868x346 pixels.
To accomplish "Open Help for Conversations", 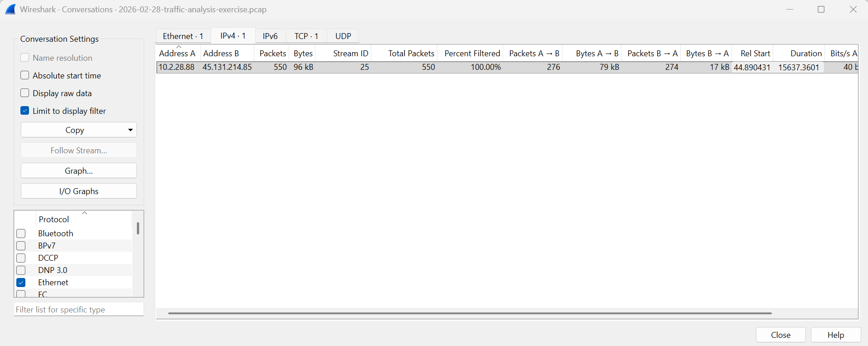I will click(x=836, y=335).
